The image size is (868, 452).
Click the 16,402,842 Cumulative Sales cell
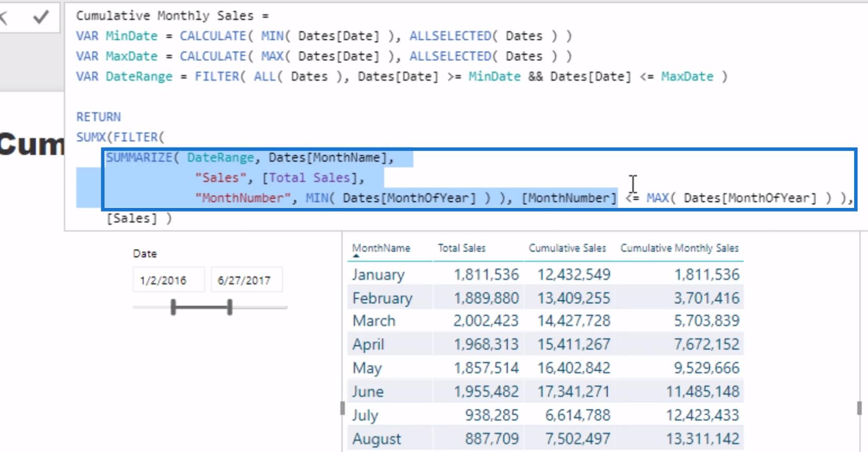pyautogui.click(x=574, y=368)
